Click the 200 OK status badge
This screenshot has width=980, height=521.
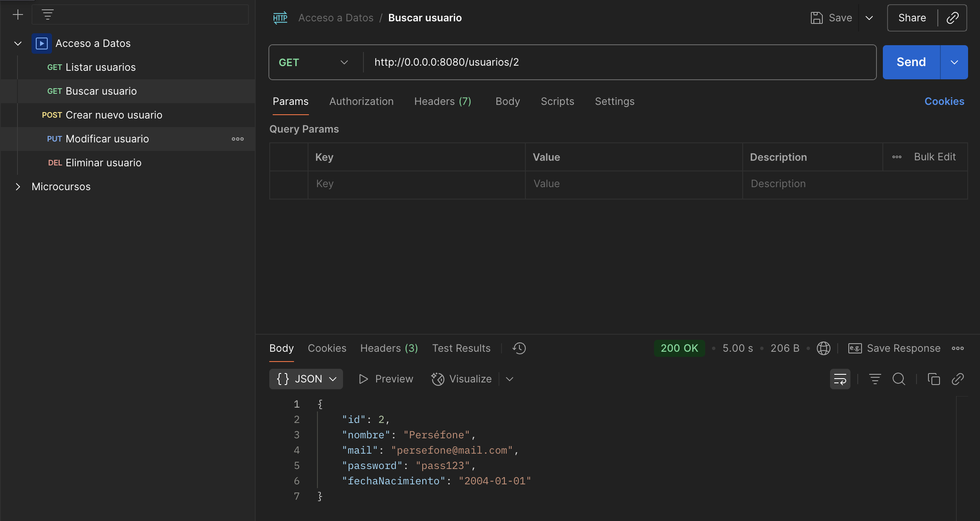(x=679, y=348)
